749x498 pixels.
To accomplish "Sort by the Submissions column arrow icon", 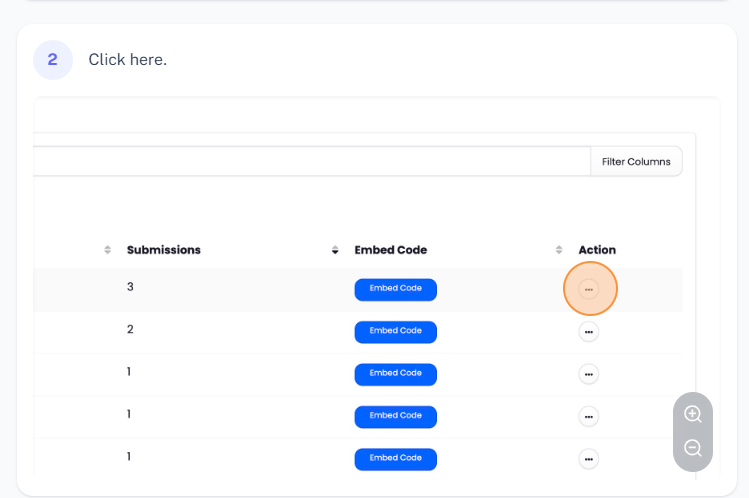I will (x=335, y=250).
